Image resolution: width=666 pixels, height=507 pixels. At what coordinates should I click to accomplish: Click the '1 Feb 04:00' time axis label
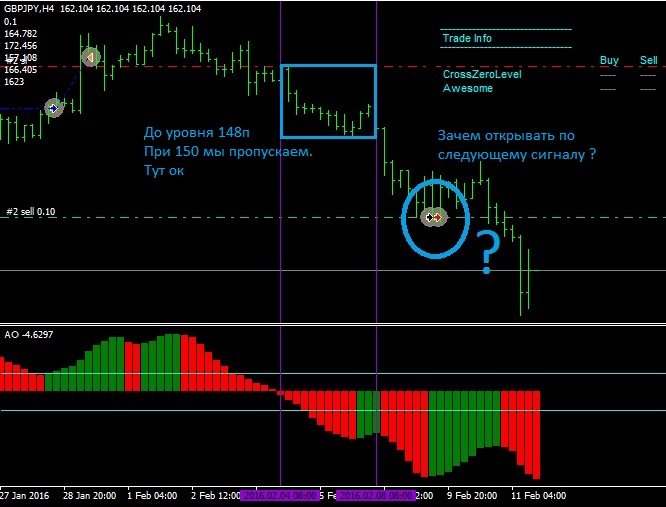[152, 496]
